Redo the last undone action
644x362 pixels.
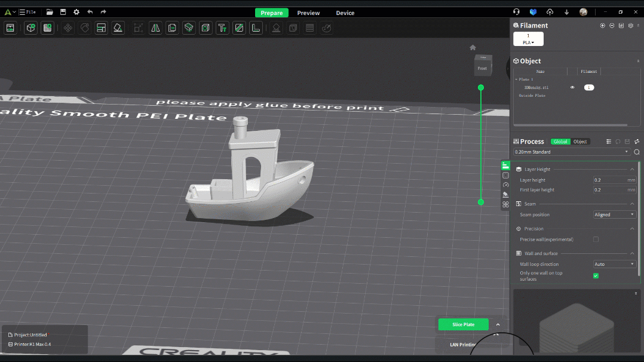click(103, 12)
